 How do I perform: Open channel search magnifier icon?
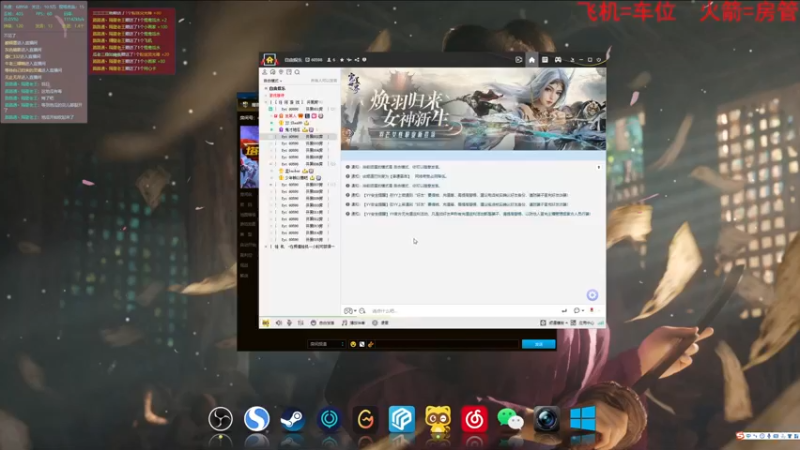pyautogui.click(x=297, y=72)
